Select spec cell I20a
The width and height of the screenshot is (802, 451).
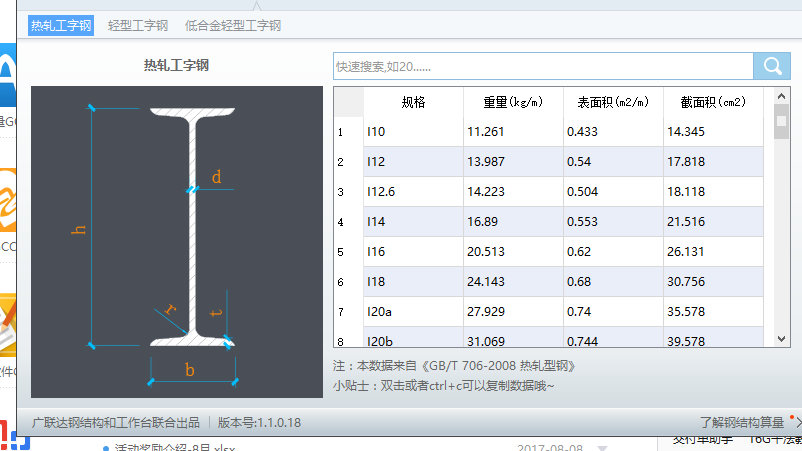tap(413, 312)
